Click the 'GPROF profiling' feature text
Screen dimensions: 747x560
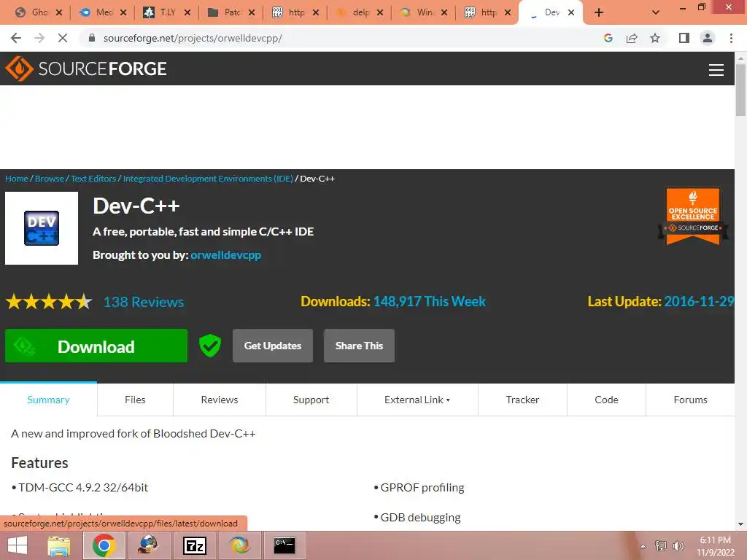[422, 488]
